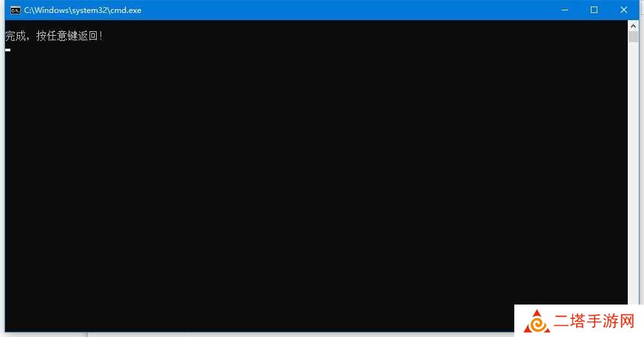Click the cmd.exe portion of the window title
This screenshot has width=644, height=337.
pos(126,10)
